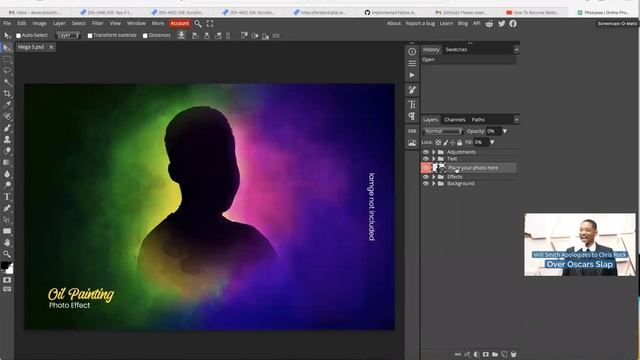This screenshot has height=360, width=640.
Task: Open the Layer/Folder auto-select dropdown
Action: 68,36
